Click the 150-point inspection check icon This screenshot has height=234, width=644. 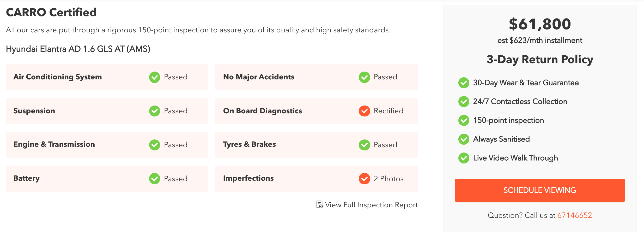coord(464,120)
